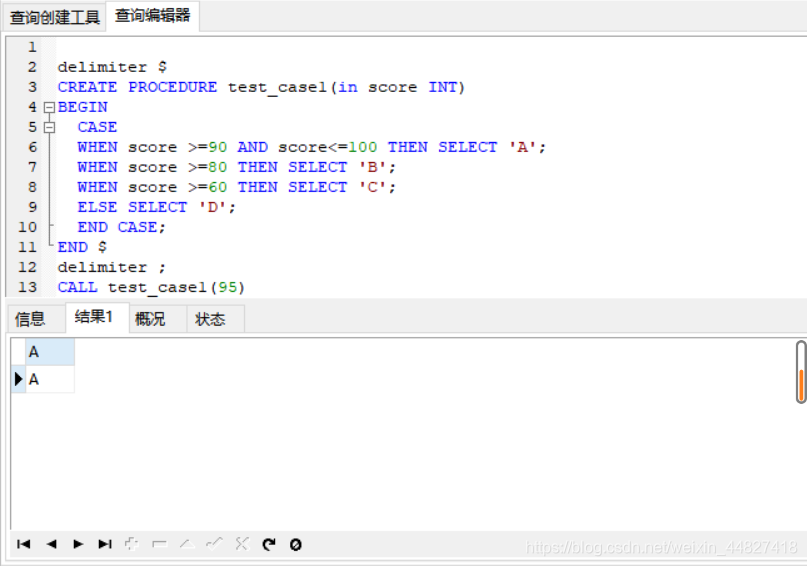Refresh result set icon
Image resolution: width=807 pixels, height=566 pixels.
[269, 544]
